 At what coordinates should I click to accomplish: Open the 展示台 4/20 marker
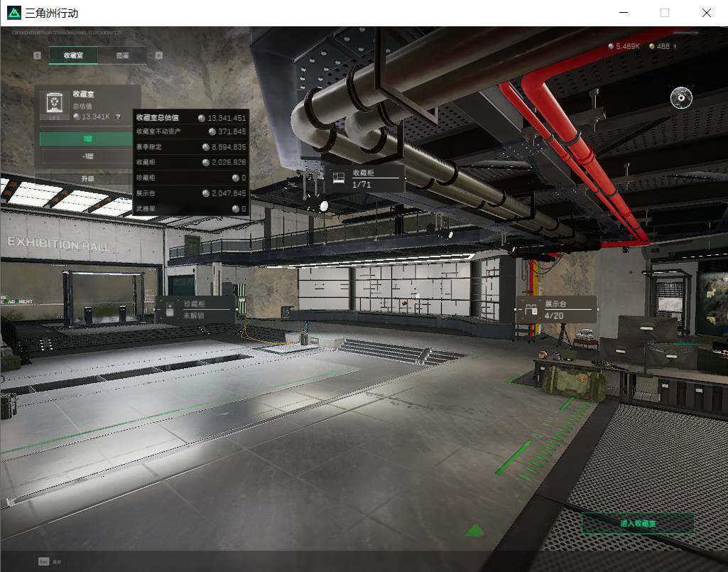(x=556, y=310)
